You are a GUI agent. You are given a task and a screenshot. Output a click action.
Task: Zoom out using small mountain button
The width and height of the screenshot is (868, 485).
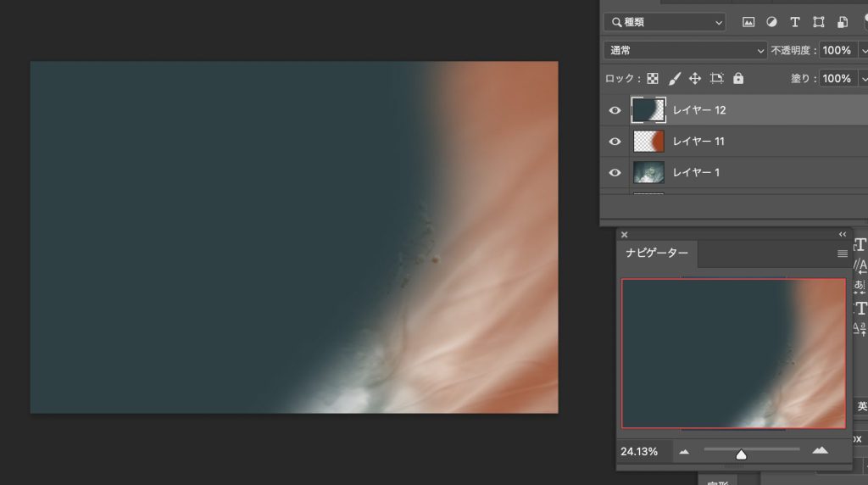tap(684, 452)
